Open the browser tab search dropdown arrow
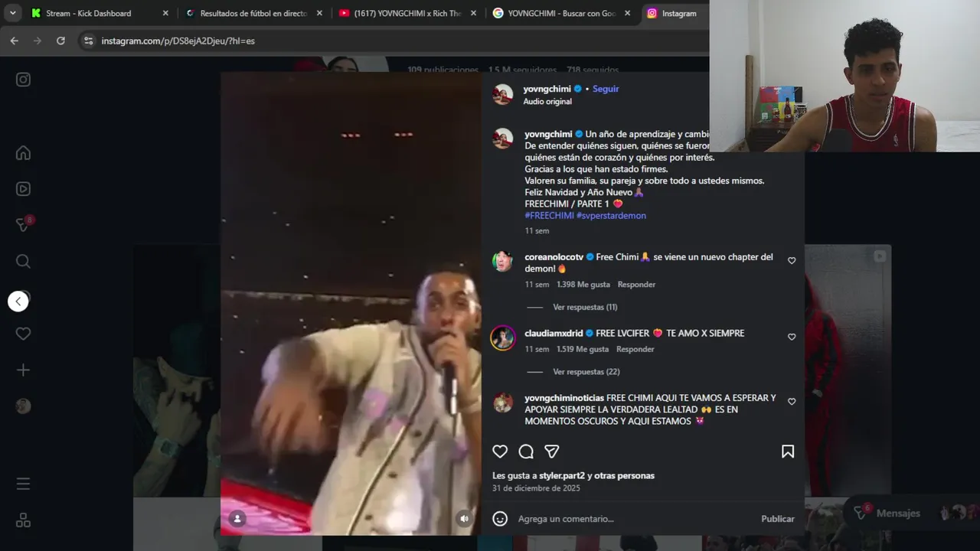 [x=13, y=13]
